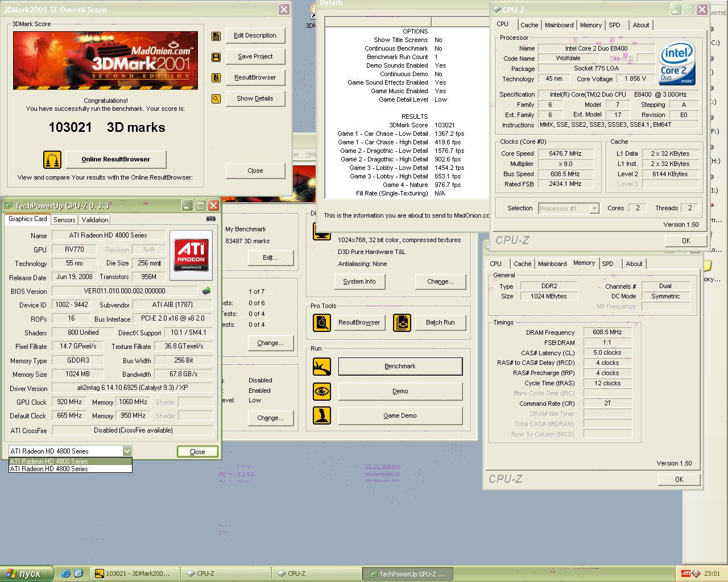Click the Demo button in Run section
The width and height of the screenshot is (728, 582).
pos(400,391)
